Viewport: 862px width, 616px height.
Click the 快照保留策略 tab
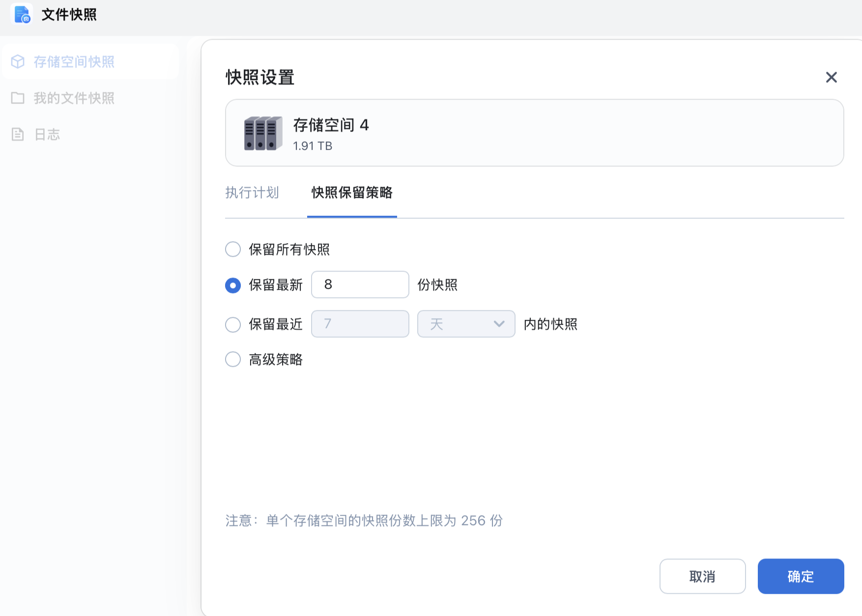point(352,193)
